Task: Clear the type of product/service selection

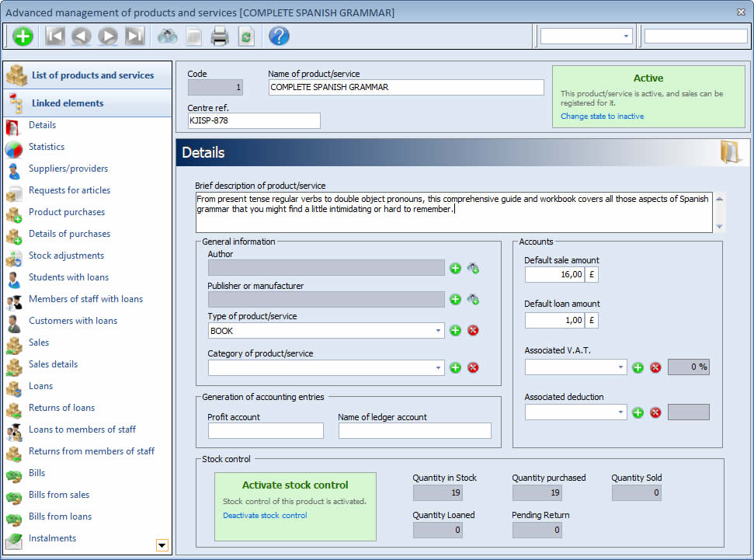Action: pos(473,330)
